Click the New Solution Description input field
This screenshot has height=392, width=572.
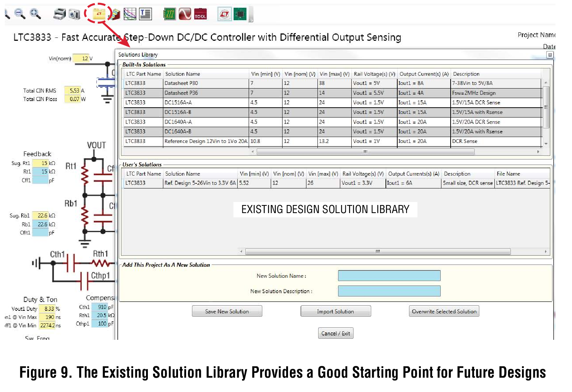click(389, 291)
